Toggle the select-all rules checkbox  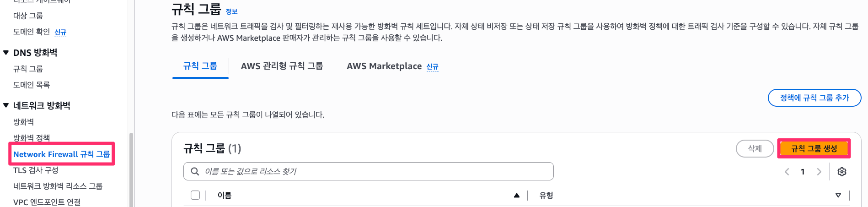tap(195, 195)
